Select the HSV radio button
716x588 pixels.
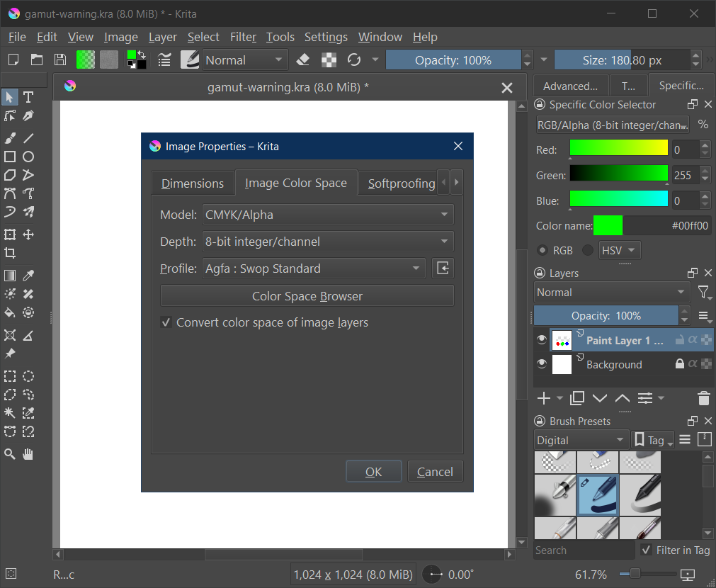click(588, 250)
